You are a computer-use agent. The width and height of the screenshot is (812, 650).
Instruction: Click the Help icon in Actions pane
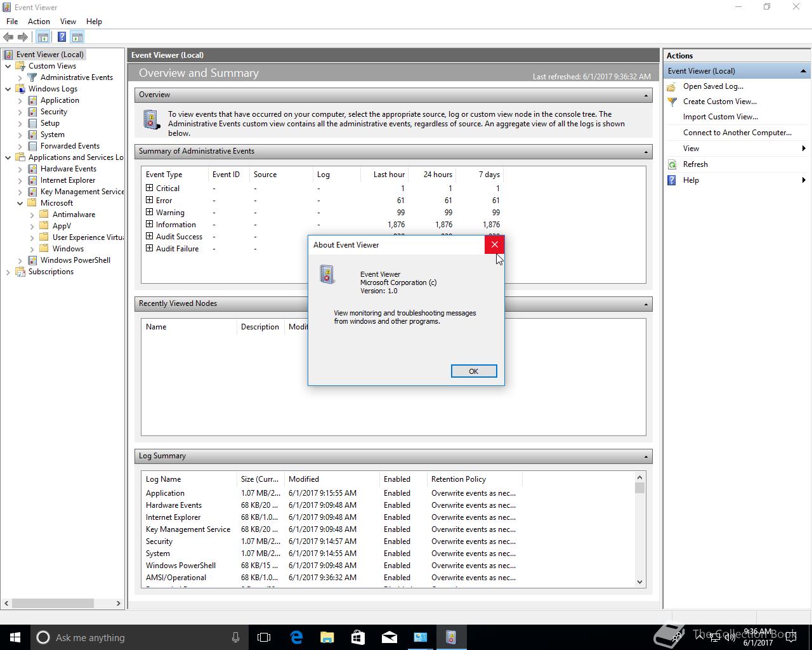click(x=672, y=180)
